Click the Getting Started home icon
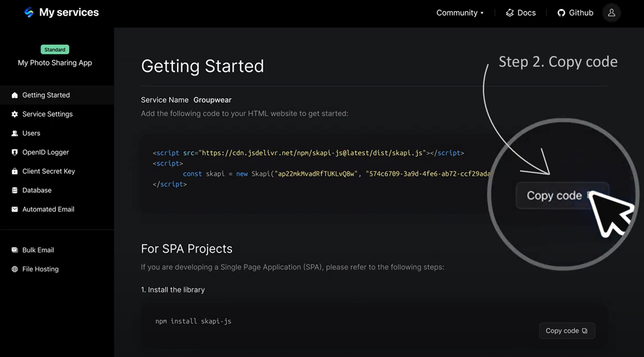The height and width of the screenshot is (357, 644). (15, 95)
